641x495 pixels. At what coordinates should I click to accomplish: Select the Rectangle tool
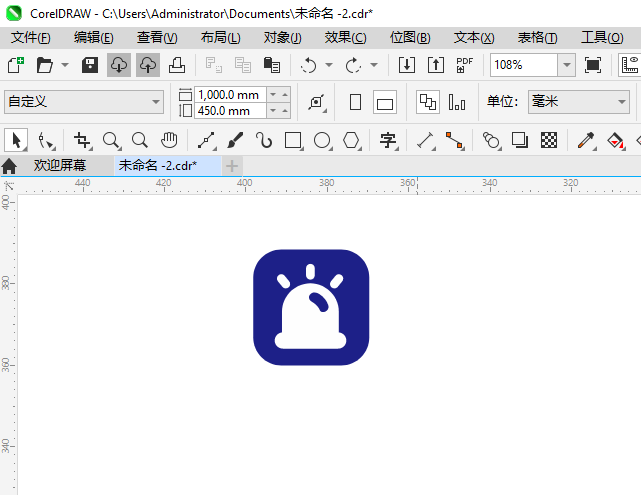[294, 141]
